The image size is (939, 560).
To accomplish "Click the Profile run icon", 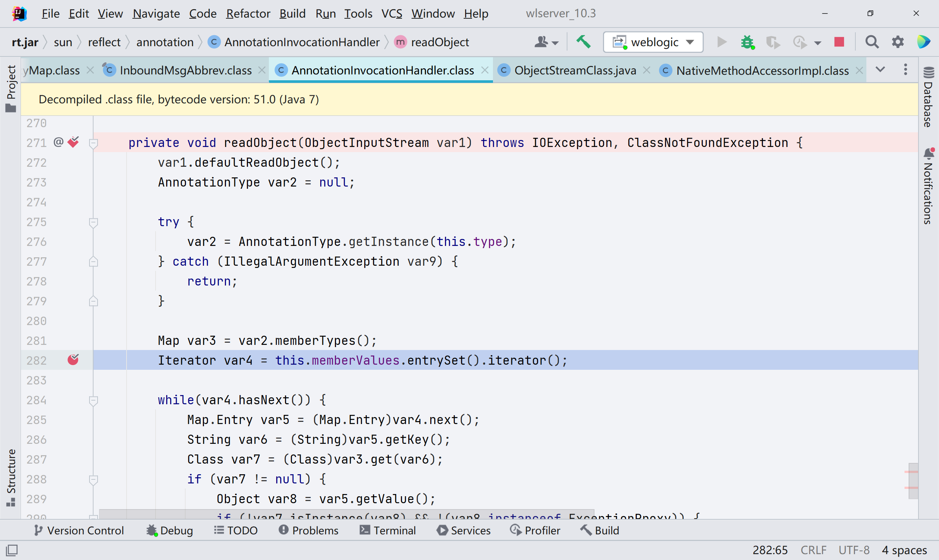I will [799, 42].
